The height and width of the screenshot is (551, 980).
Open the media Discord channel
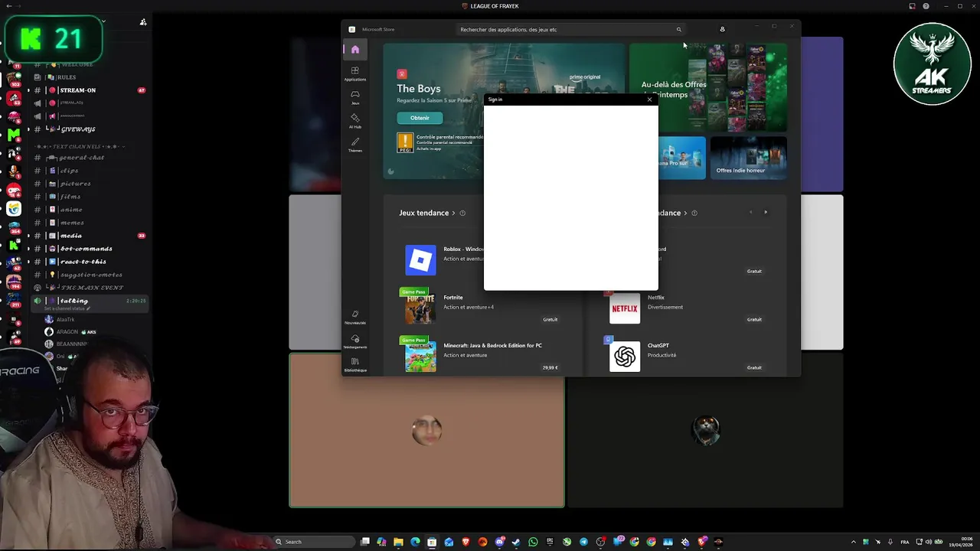pyautogui.click(x=90, y=236)
